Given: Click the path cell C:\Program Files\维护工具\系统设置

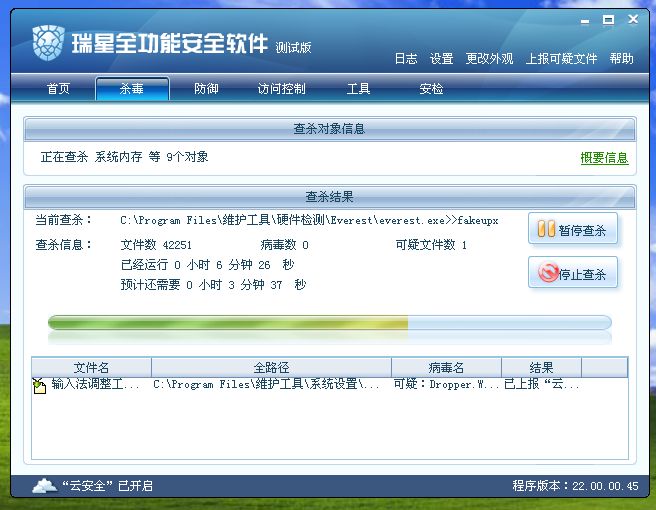Looking at the screenshot, I should point(266,384).
